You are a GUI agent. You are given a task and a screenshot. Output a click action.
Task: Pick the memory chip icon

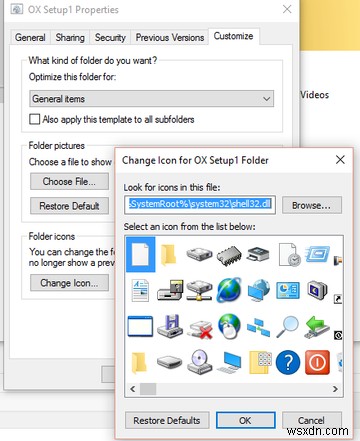point(229,256)
